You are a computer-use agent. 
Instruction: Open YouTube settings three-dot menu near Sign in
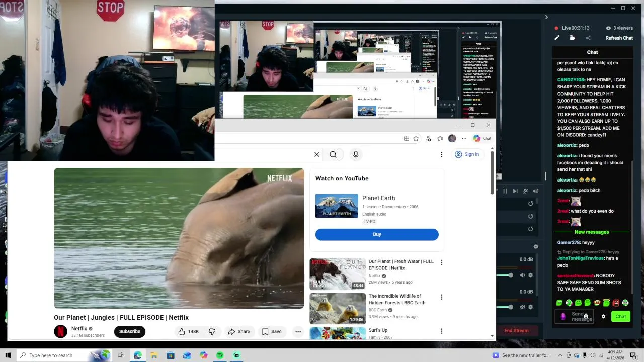[x=442, y=154]
